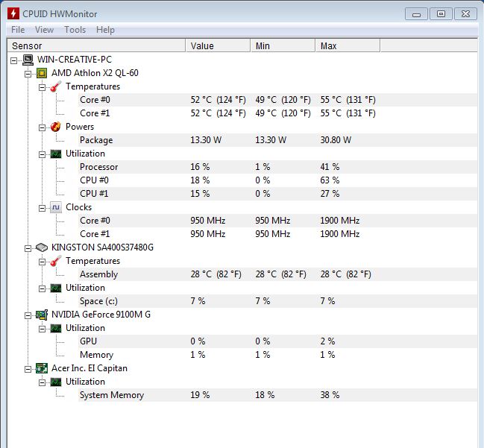Click the WIN-CREATIVE-PC computer icon
Viewport: 484px width, 448px height.
click(28, 60)
